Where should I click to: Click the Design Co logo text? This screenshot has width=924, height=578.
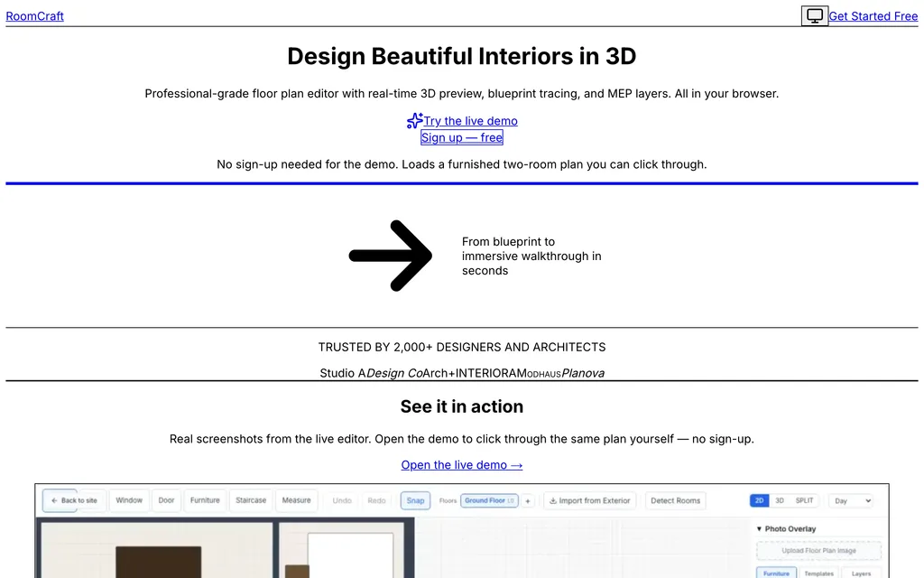(x=394, y=373)
